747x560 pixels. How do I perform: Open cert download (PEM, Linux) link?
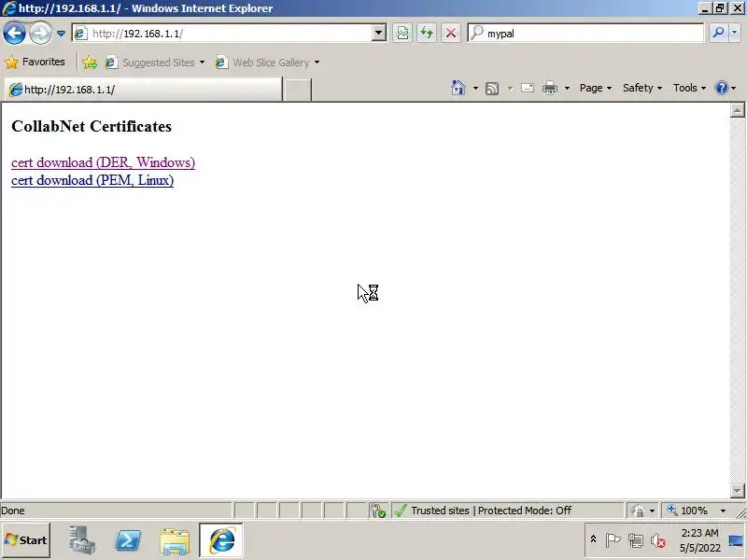point(92,180)
